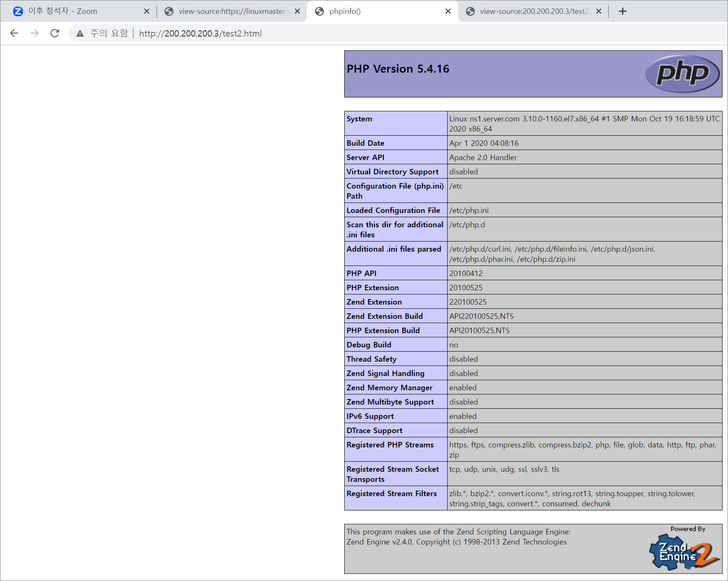728x581 pixels.
Task: Go forward in browser history
Action: pyautogui.click(x=34, y=33)
